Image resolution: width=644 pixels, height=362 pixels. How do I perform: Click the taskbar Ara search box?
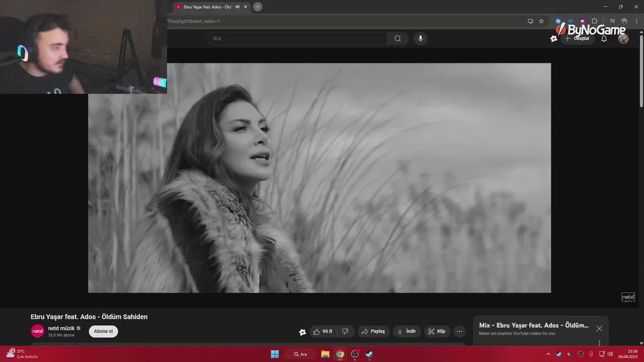(300, 354)
